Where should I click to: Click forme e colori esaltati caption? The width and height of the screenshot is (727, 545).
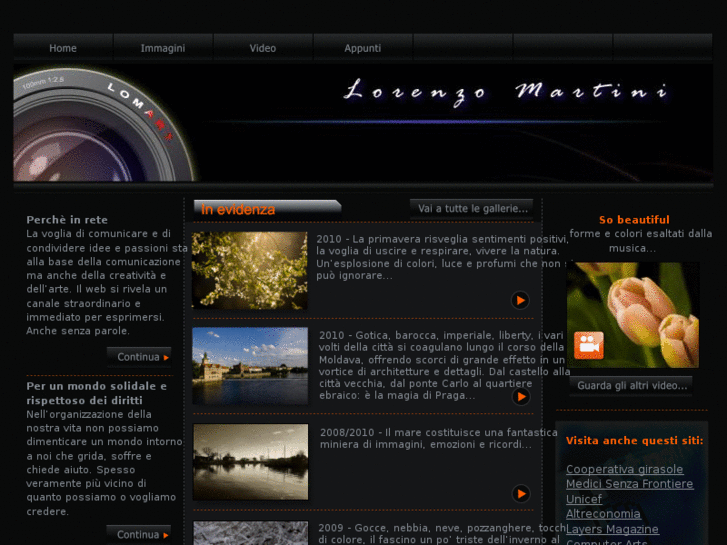click(641, 241)
